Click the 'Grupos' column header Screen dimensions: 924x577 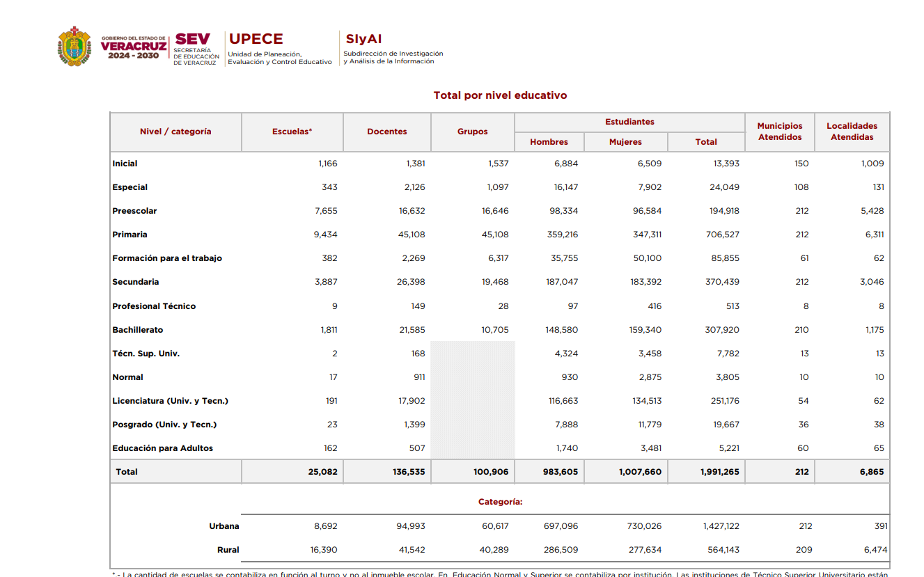472,132
